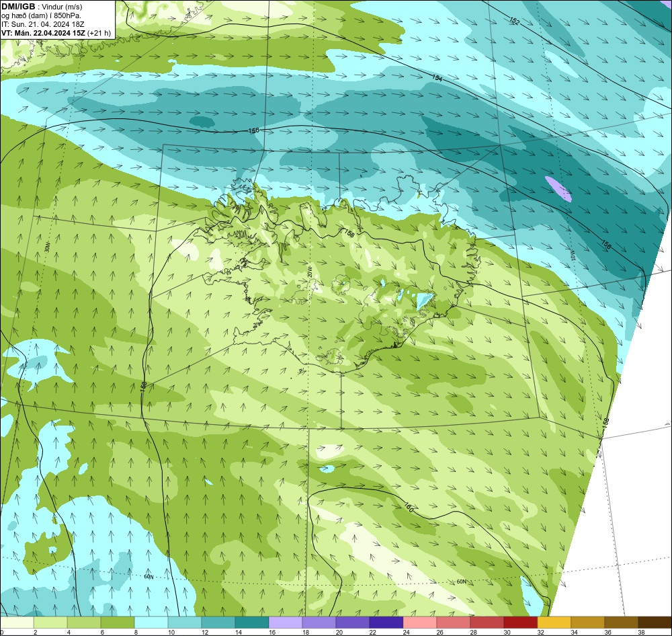Screen dimensions: 672x636
Task: Click the legend value 8
Action: point(136,632)
